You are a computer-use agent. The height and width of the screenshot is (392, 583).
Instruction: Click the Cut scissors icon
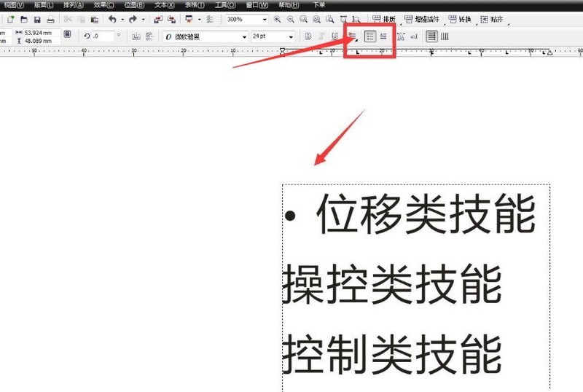pos(68,20)
